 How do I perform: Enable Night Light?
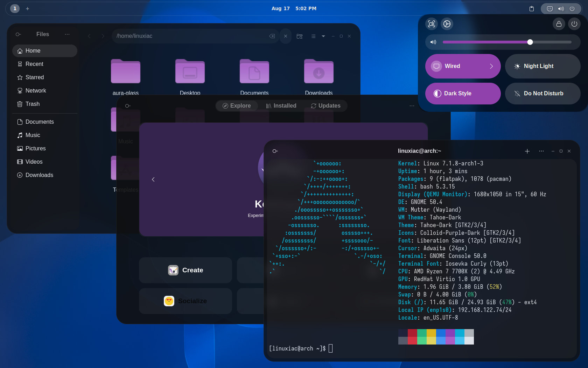coord(543,66)
